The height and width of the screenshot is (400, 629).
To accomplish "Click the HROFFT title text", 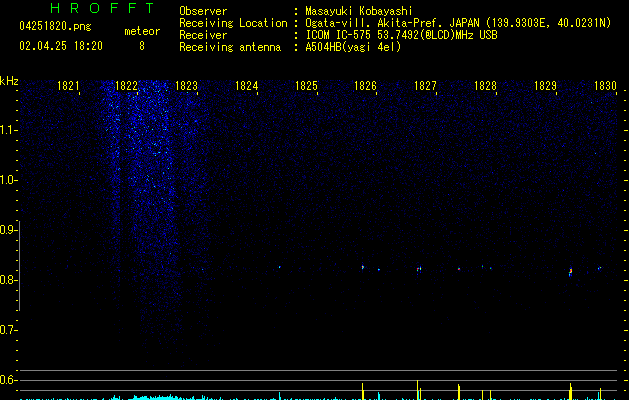I will [102, 8].
